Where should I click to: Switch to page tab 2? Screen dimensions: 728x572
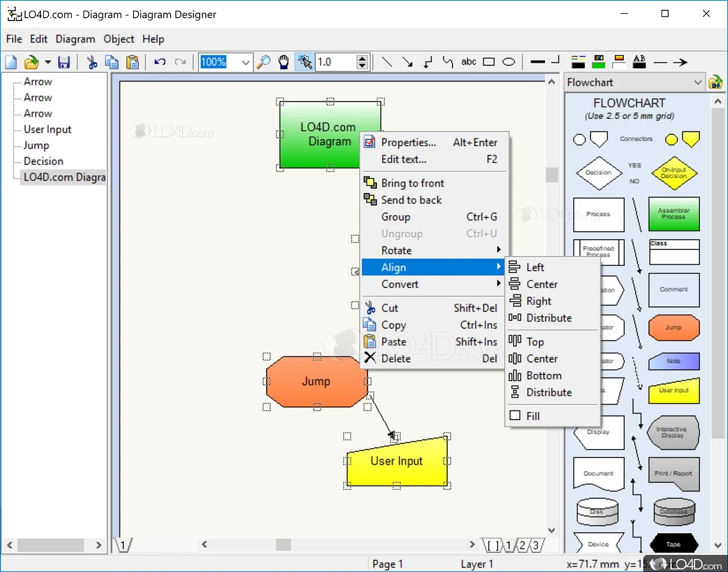[522, 545]
